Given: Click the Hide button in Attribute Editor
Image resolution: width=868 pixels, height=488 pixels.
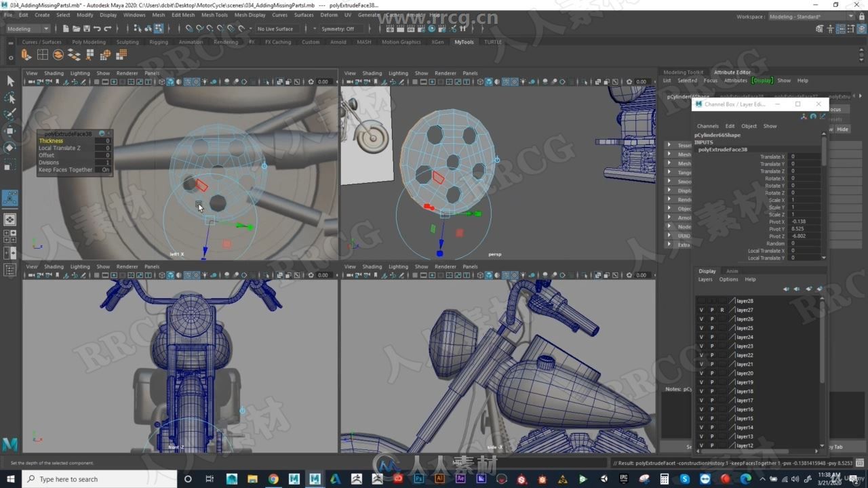Looking at the screenshot, I should (842, 129).
